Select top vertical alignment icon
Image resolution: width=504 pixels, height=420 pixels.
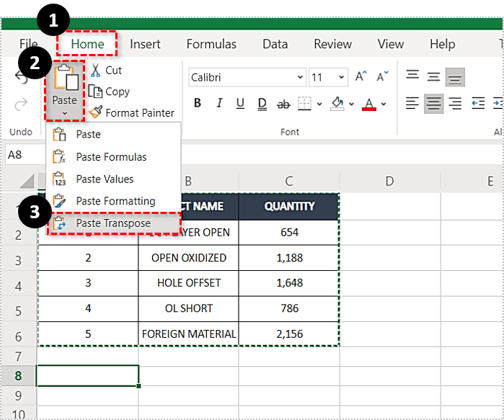[412, 76]
